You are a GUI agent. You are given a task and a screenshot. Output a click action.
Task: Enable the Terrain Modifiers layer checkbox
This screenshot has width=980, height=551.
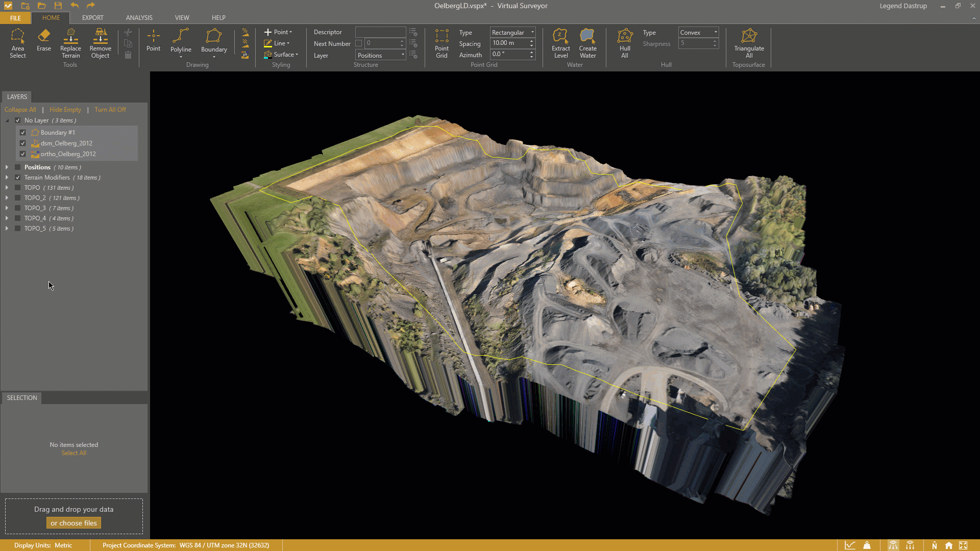point(17,177)
